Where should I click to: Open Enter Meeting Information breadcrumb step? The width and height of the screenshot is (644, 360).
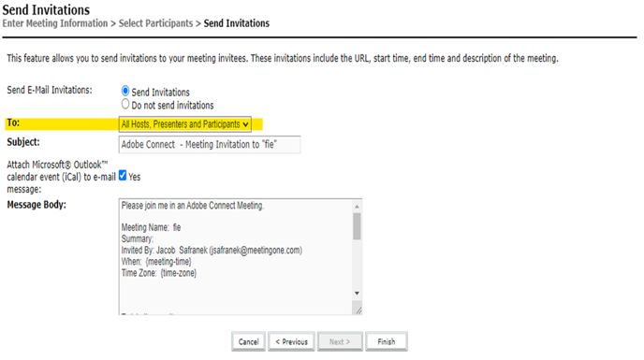tap(55, 23)
